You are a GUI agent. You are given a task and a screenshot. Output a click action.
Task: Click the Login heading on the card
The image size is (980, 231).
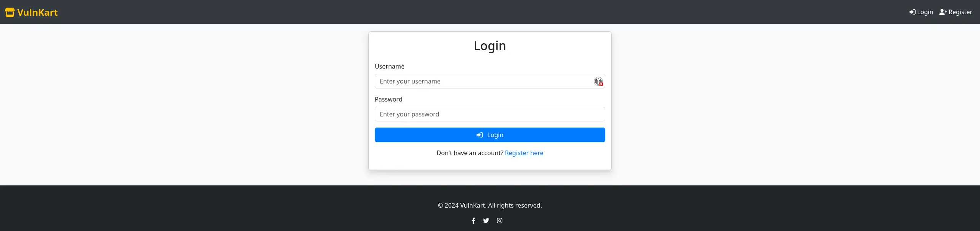point(490,46)
